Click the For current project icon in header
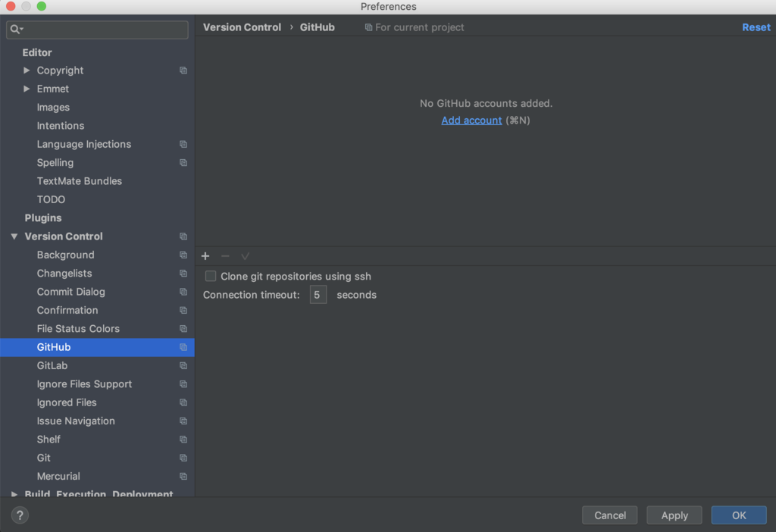Screen dimensions: 776x532 coord(368,27)
